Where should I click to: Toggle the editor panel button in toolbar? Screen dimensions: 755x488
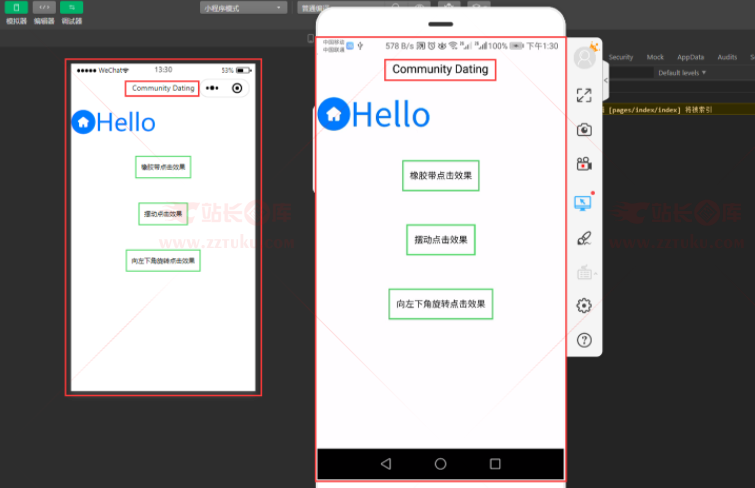[x=44, y=7]
